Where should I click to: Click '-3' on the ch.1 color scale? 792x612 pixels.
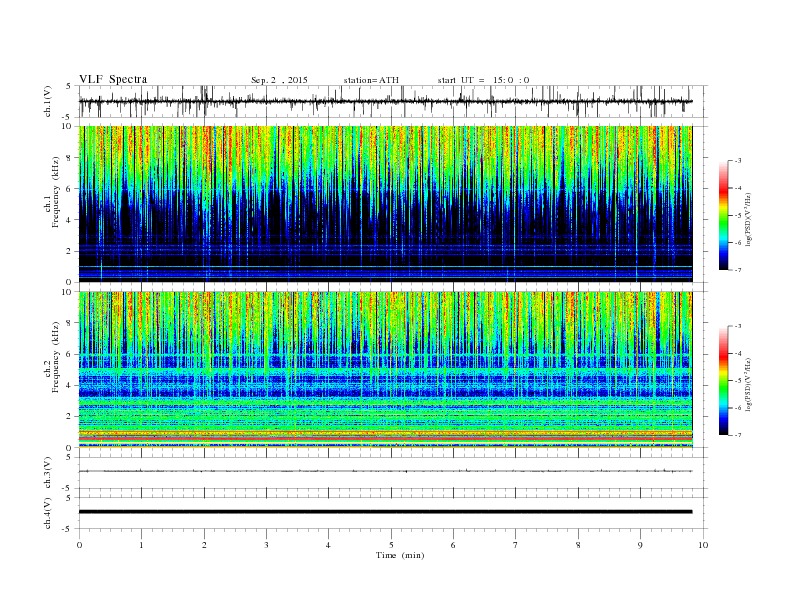point(737,161)
